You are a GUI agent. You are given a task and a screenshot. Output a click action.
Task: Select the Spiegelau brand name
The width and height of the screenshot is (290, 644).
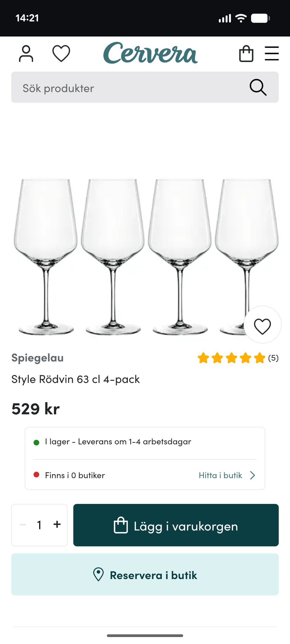point(37,358)
